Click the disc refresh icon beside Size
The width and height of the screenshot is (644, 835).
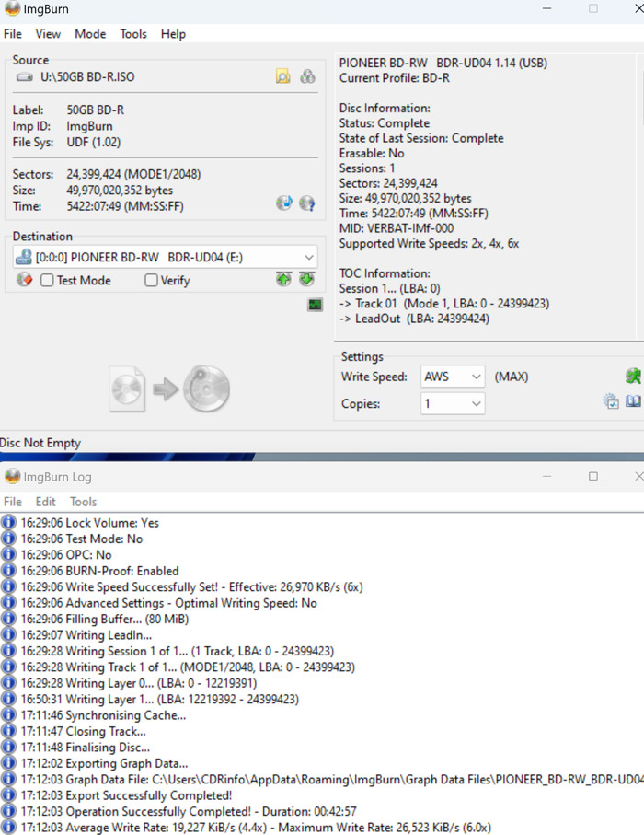tap(284, 203)
